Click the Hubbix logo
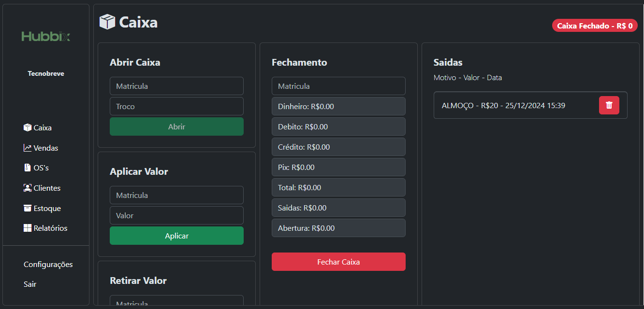 pyautogui.click(x=46, y=36)
